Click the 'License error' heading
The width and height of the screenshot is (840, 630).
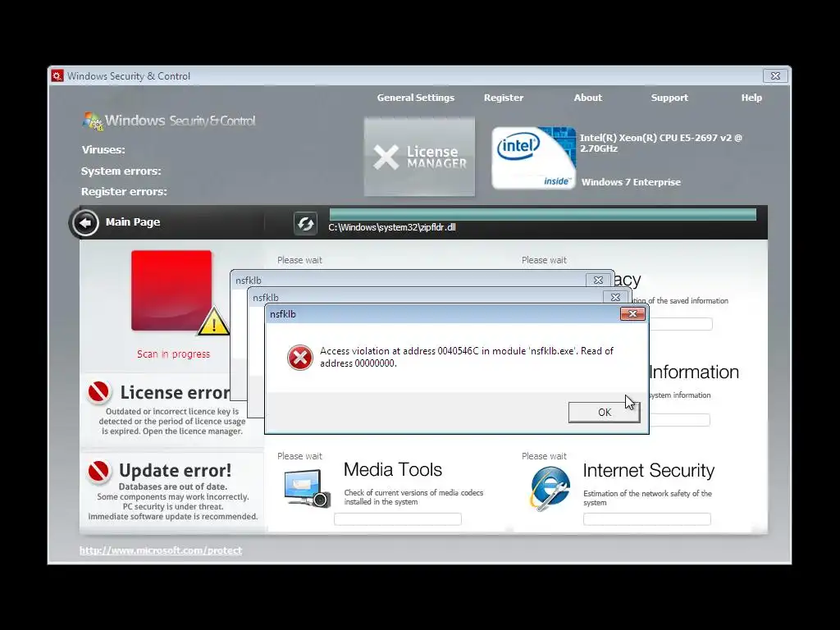coord(176,392)
